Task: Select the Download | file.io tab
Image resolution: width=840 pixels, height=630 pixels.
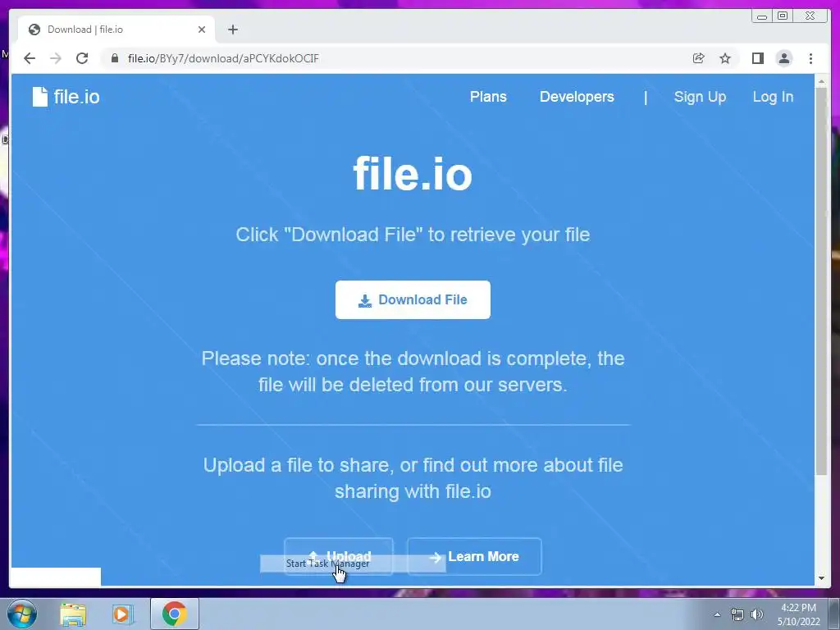Action: click(x=116, y=30)
